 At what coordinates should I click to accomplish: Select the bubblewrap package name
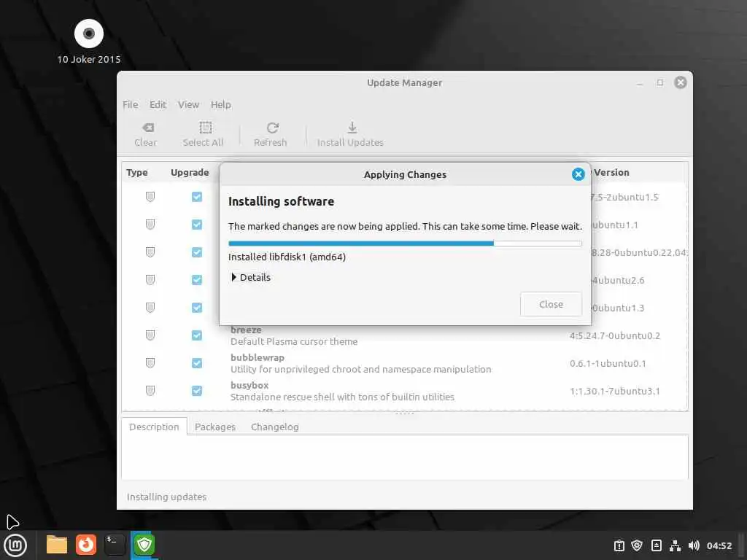(x=258, y=357)
